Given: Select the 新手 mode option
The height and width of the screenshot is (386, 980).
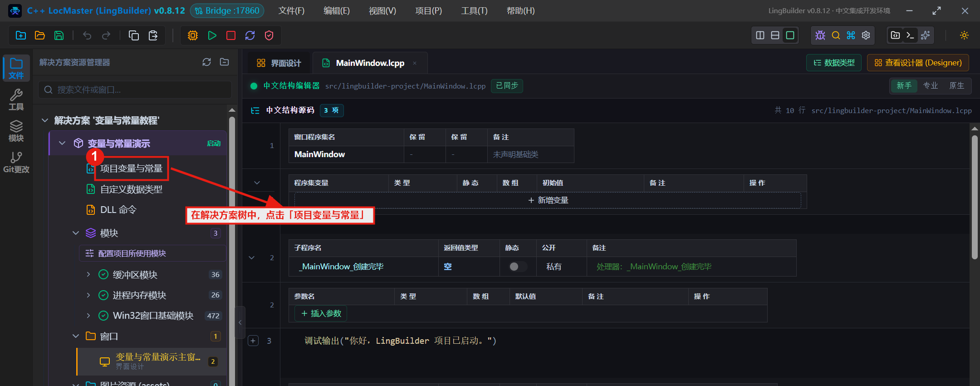Looking at the screenshot, I should (x=904, y=85).
